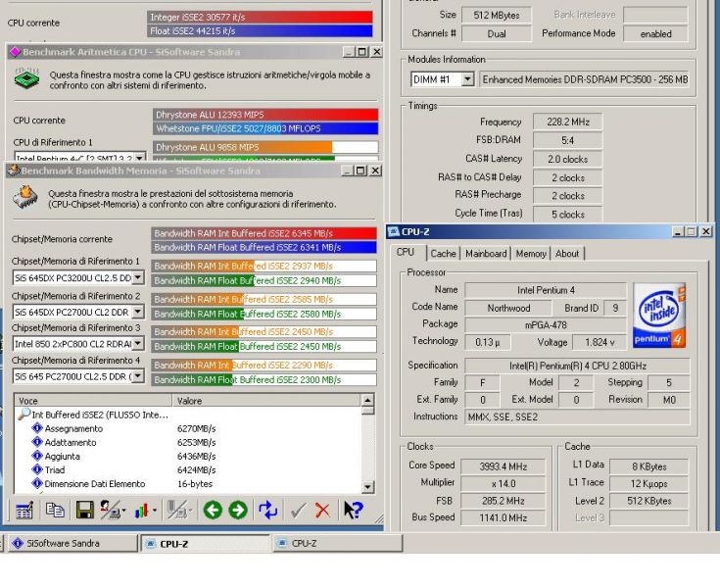Click the Whetstone FPU/iSSE2 5027/8803 MFLOPS bar

(265, 128)
